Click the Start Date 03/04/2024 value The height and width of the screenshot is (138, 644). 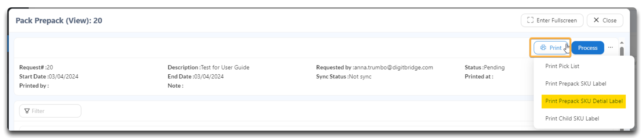tap(64, 77)
